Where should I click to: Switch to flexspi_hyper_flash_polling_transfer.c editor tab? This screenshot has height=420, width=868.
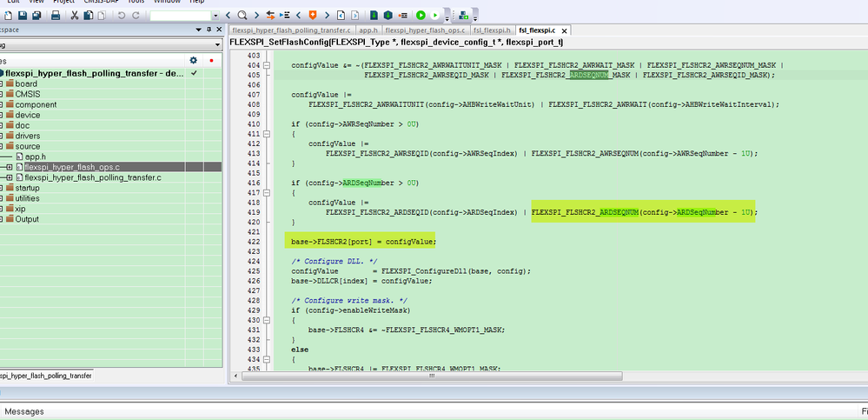point(291,30)
